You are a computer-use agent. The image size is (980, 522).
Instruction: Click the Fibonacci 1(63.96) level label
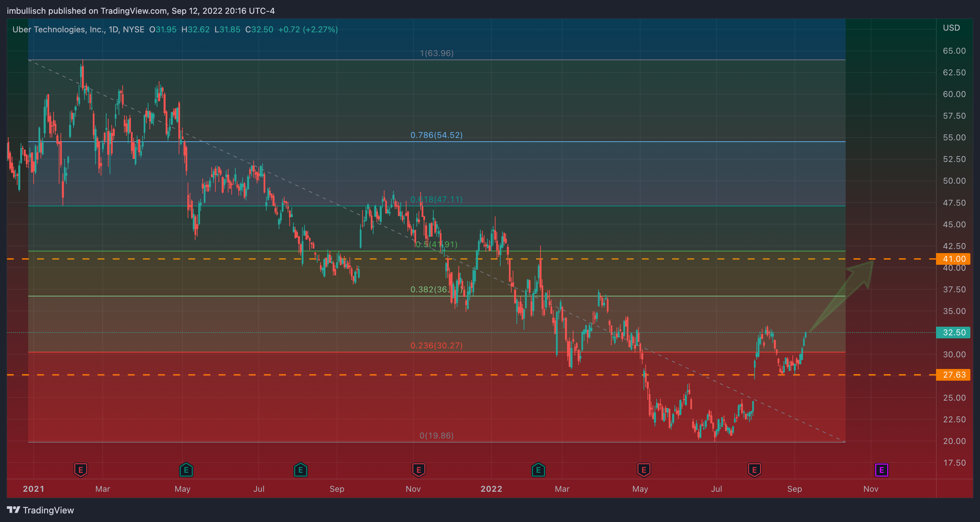[x=436, y=53]
